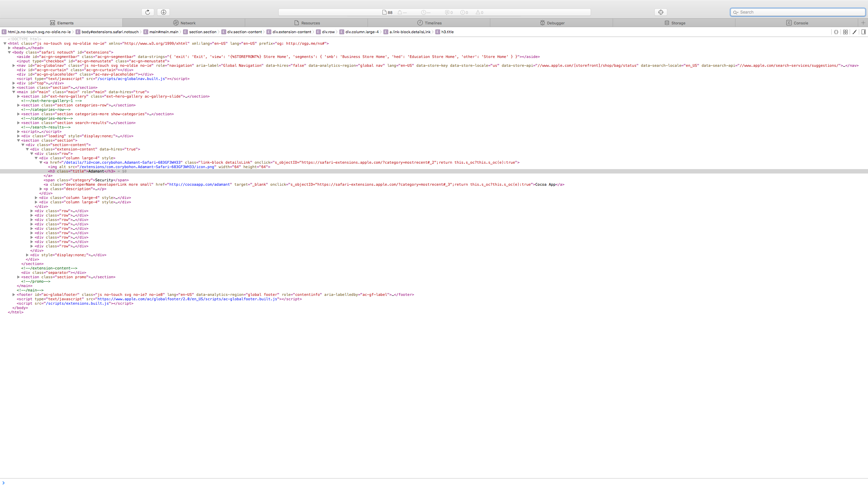
Task: Open the Debugger tab
Action: [552, 23]
